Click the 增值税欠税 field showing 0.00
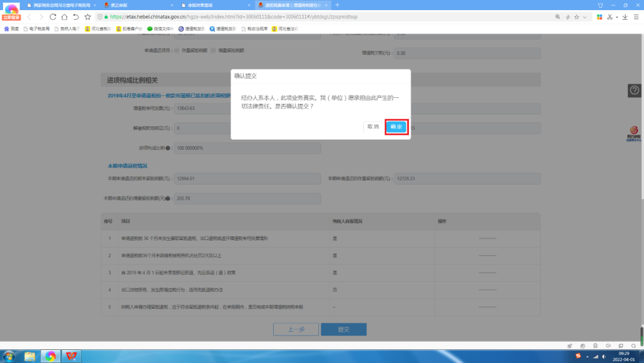This screenshot has height=363, width=644. [467, 53]
